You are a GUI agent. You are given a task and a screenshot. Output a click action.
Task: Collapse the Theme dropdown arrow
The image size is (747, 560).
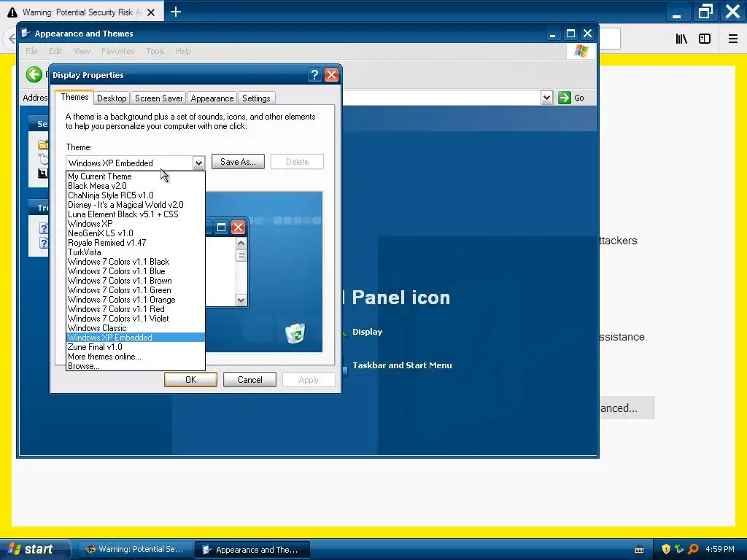click(x=198, y=163)
